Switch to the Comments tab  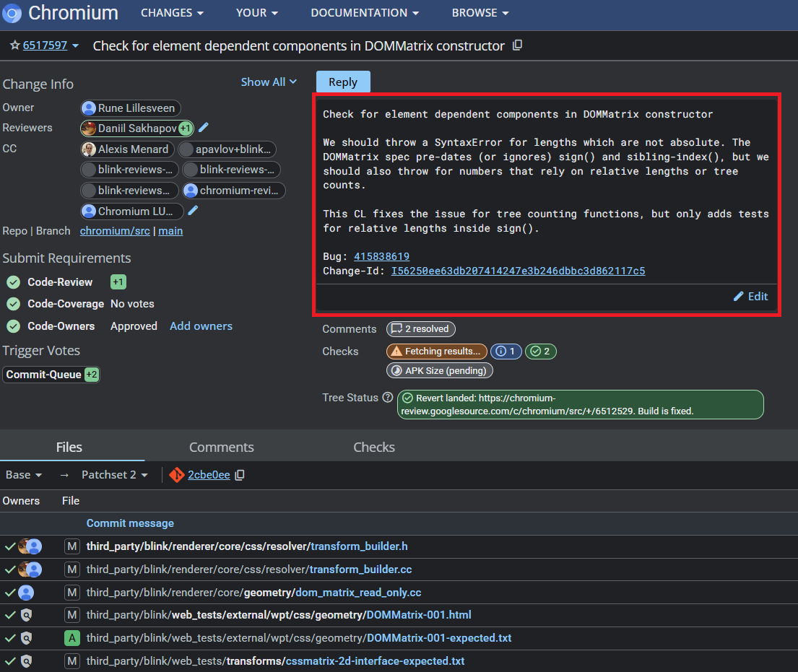(221, 447)
